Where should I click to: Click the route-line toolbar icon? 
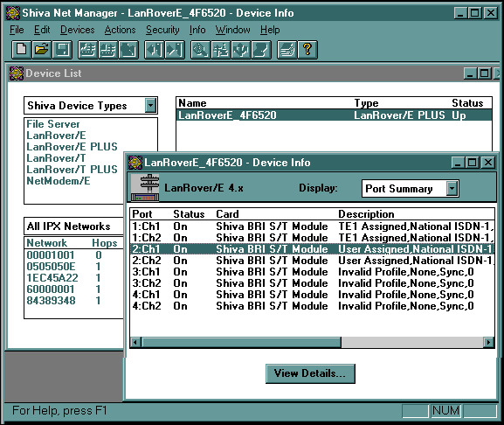pyautogui.click(x=261, y=50)
